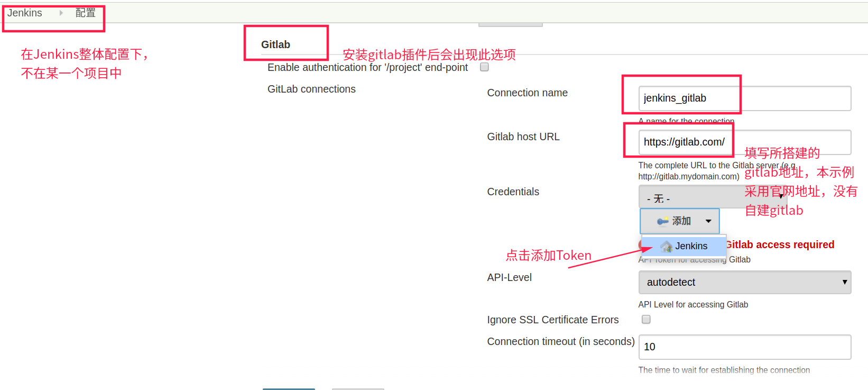Viewport: 868px width, 390px height.
Task: Select the Connection name label
Action: 527,93
